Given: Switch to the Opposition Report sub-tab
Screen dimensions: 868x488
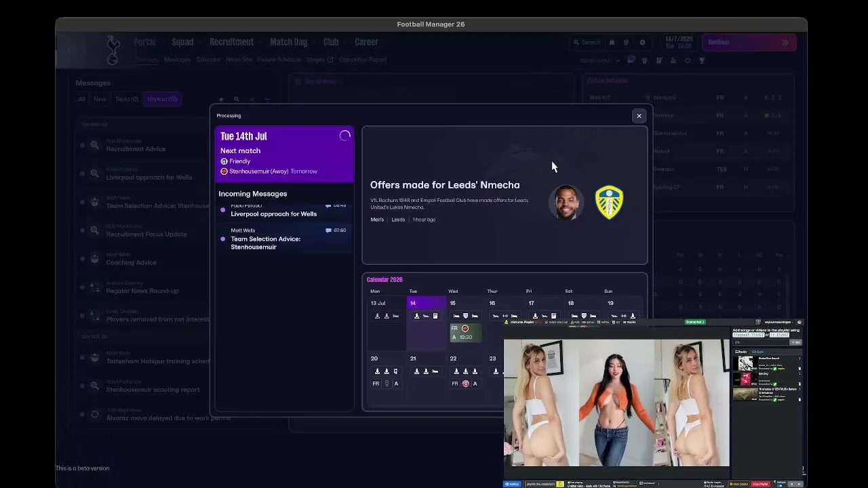Looking at the screenshot, I should pyautogui.click(x=363, y=60).
